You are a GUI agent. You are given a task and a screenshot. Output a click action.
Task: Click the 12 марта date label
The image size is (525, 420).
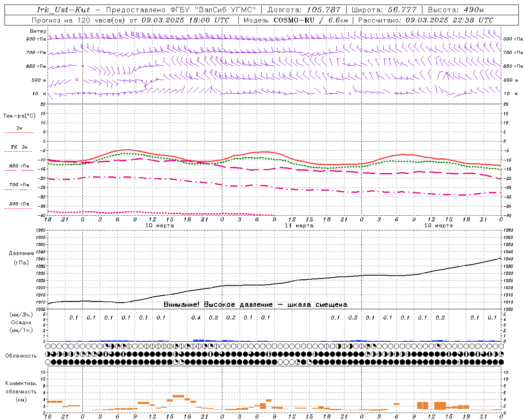coord(438,225)
